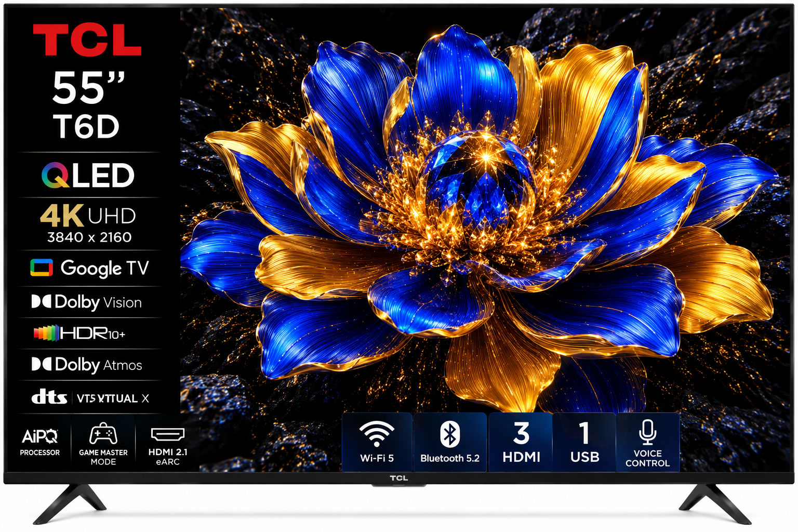Click the Wi-Fi 5 label text

(x=377, y=458)
